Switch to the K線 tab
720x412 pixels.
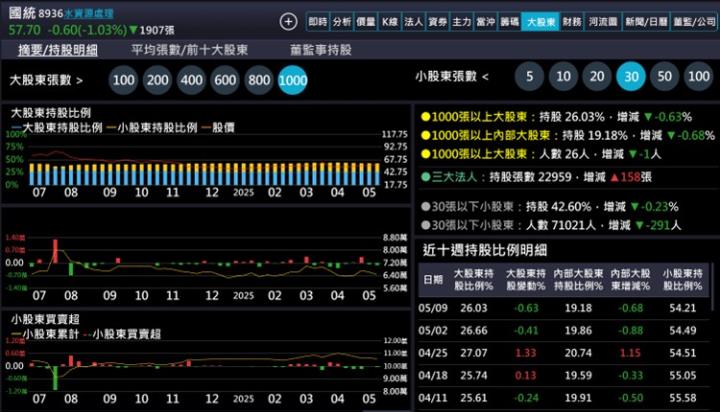[x=389, y=22]
